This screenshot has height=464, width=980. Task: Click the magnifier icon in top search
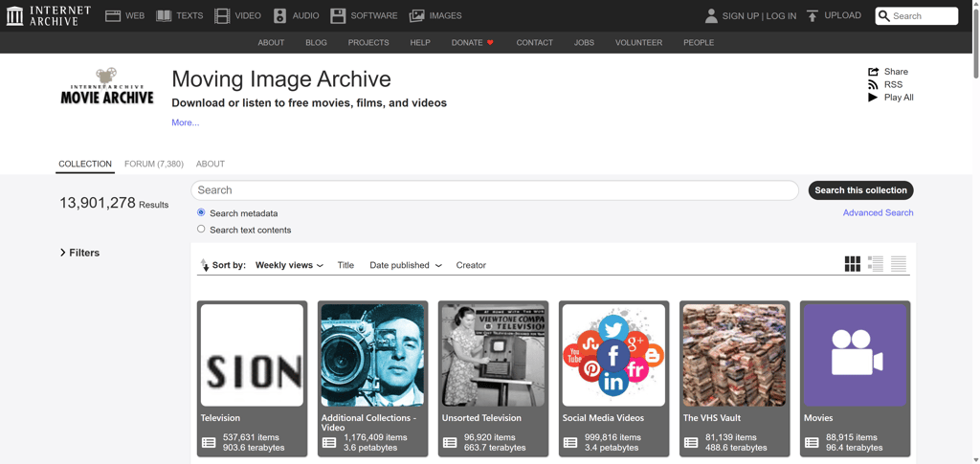(883, 16)
